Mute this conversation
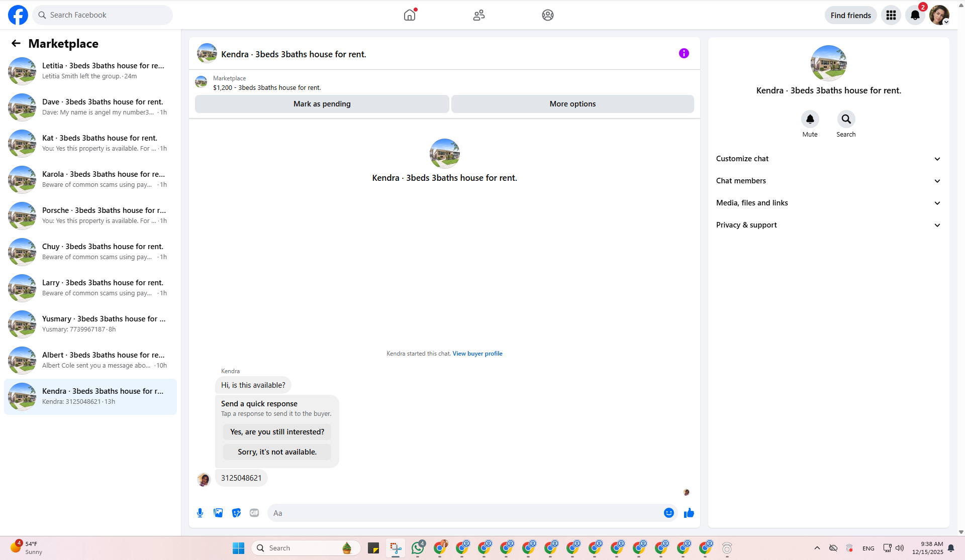 [x=810, y=119]
